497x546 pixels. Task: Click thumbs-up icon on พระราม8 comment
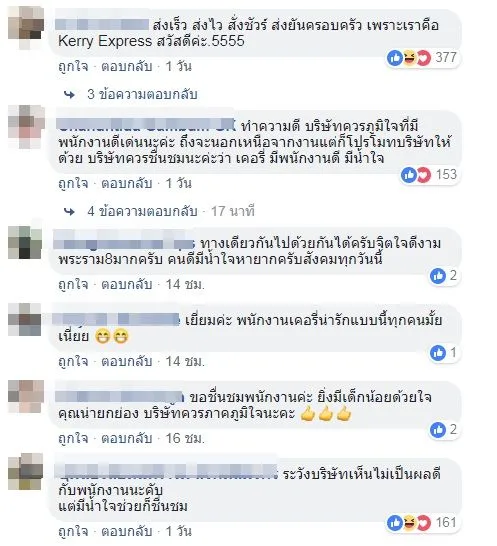pyautogui.click(x=438, y=276)
